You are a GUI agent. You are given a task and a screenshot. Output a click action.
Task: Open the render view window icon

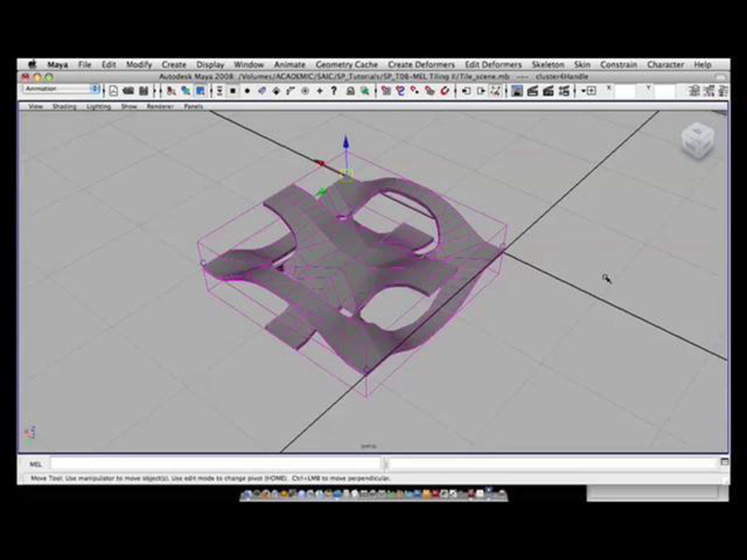[517, 91]
